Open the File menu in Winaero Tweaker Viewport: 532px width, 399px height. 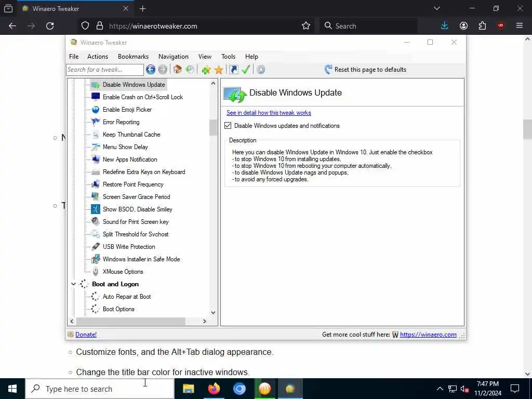click(74, 57)
